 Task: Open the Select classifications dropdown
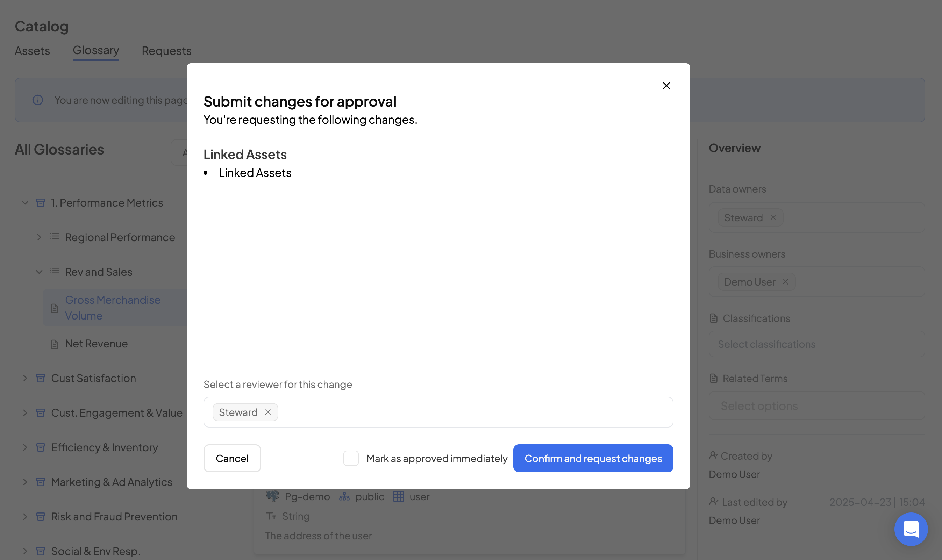816,344
